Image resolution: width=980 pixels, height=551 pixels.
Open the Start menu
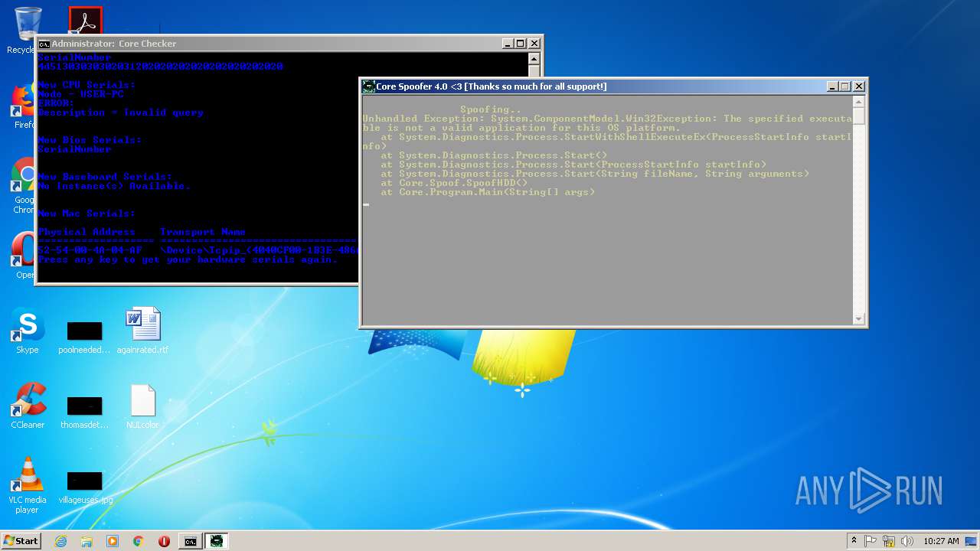point(21,540)
